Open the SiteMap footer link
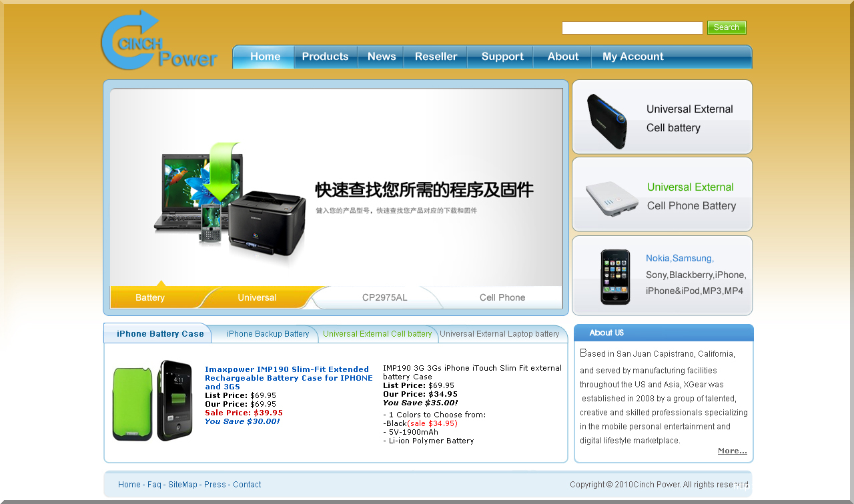854x504 pixels. [x=182, y=485]
